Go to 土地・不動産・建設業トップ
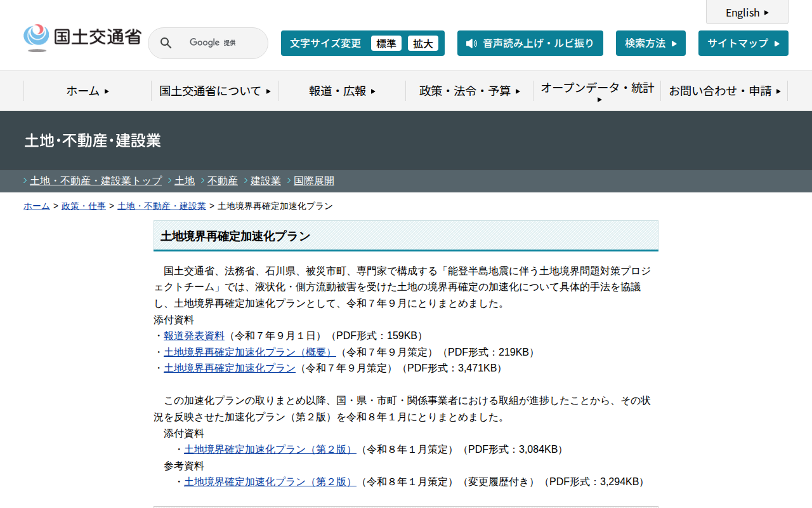The height and width of the screenshot is (508, 812). click(96, 181)
